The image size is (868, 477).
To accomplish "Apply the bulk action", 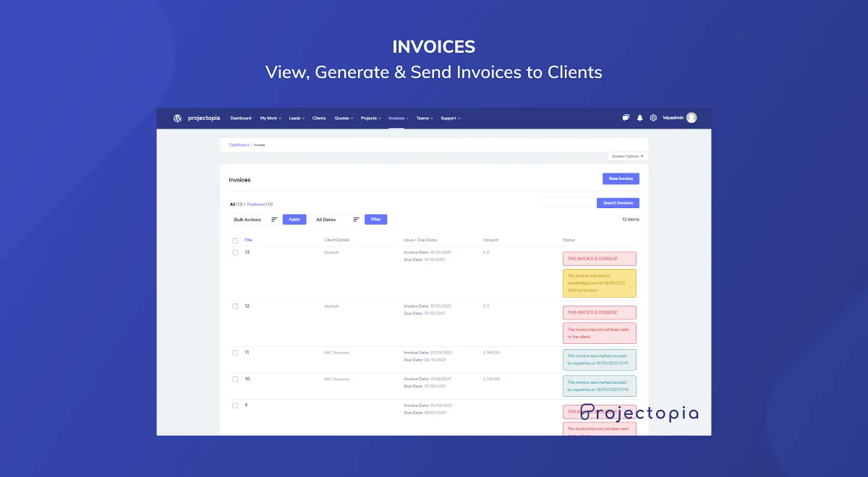I will tap(294, 220).
